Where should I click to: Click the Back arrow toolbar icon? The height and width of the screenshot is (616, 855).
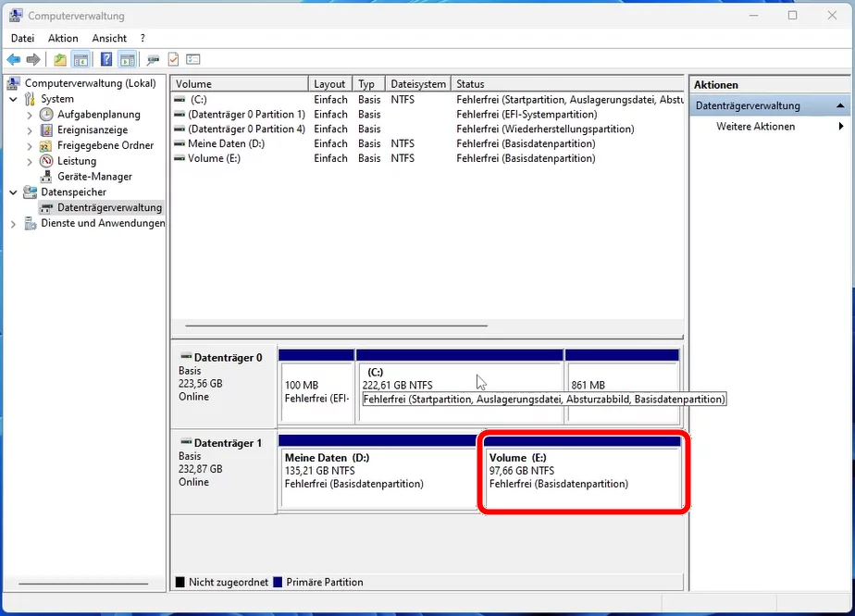[14, 59]
